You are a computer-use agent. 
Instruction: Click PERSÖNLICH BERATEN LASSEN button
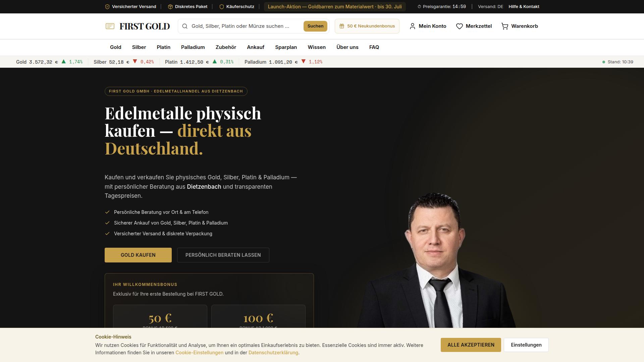[x=223, y=255]
